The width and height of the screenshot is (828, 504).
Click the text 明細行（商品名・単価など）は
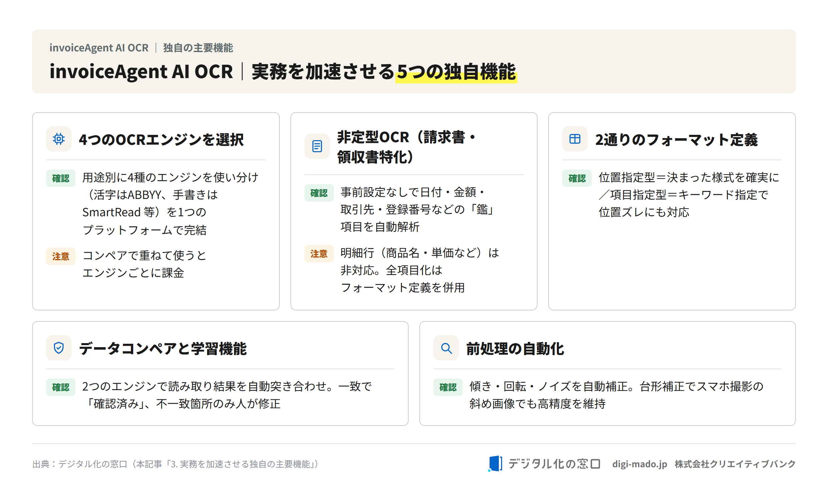[420, 253]
